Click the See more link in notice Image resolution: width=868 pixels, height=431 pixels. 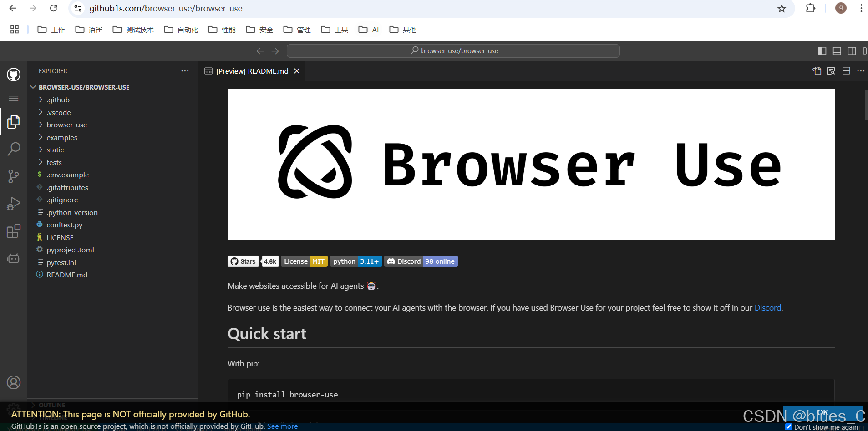click(283, 426)
